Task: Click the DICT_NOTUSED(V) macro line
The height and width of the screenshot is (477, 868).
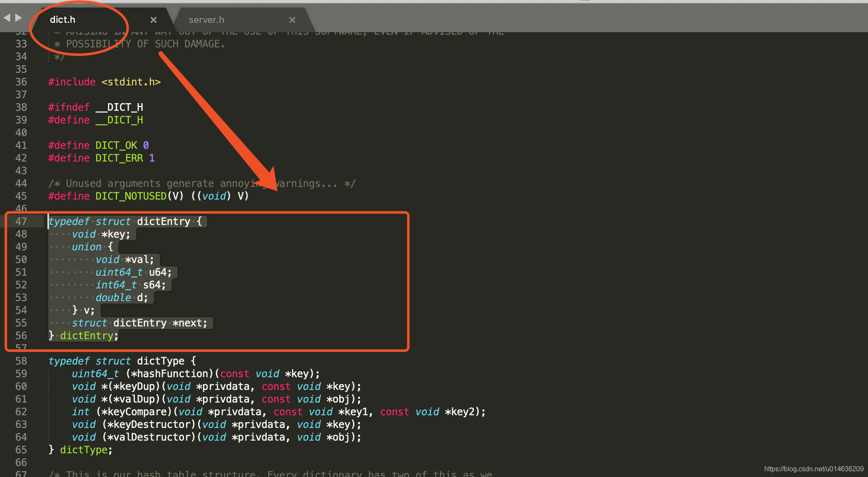Action: pos(149,196)
